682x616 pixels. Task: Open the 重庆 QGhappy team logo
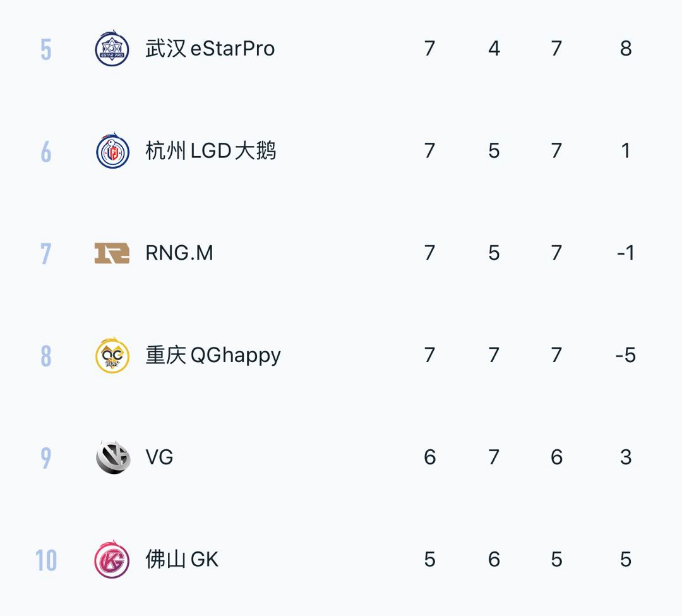112,355
